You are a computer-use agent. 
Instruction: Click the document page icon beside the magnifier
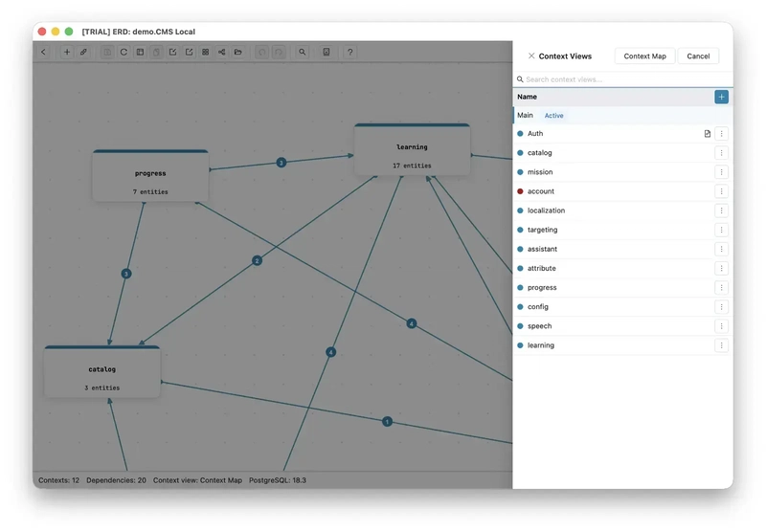pos(327,52)
